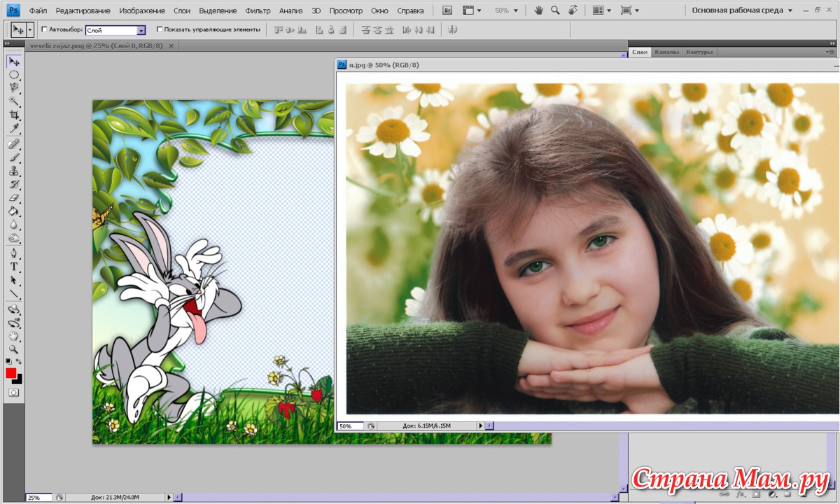Choose the Eraser tool
Image resolution: width=840 pixels, height=504 pixels.
pos(13,198)
